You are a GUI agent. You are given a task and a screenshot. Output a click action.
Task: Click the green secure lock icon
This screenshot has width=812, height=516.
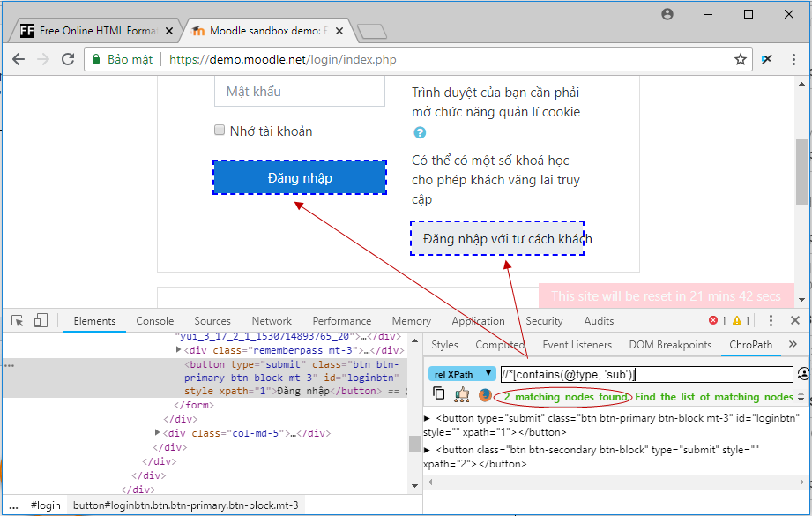coord(96,59)
